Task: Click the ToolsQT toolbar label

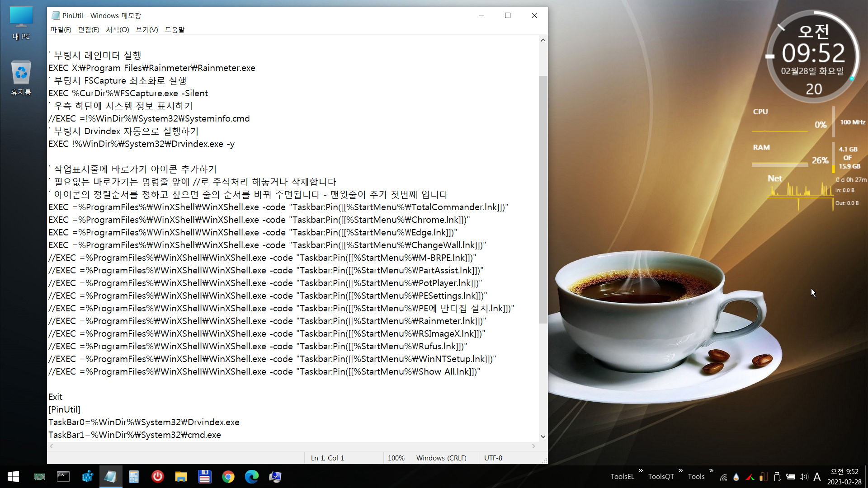Action: [661, 477]
